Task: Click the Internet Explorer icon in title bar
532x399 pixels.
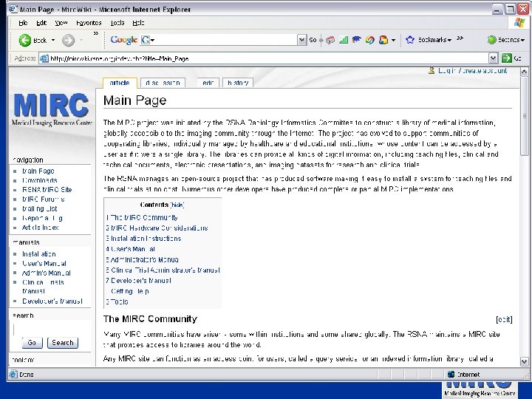Action: click(x=13, y=9)
